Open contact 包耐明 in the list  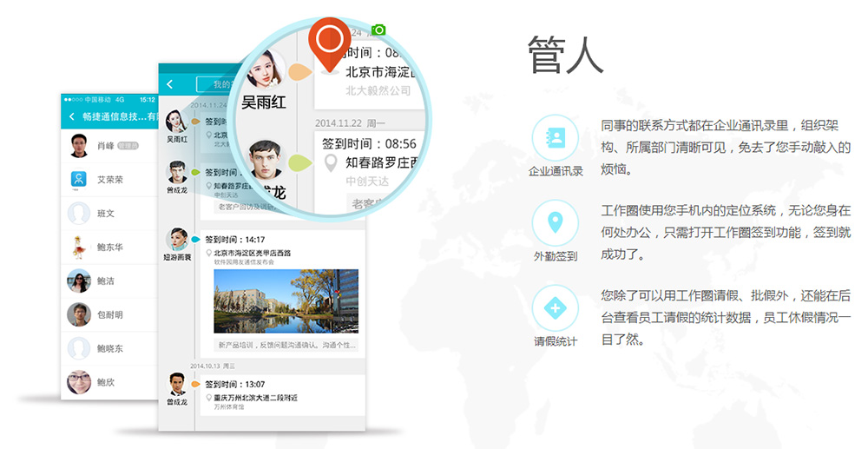coord(109,314)
